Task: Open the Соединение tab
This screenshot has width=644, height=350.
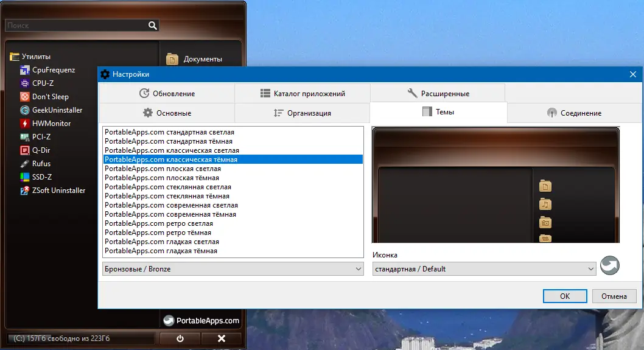Action: coord(574,113)
